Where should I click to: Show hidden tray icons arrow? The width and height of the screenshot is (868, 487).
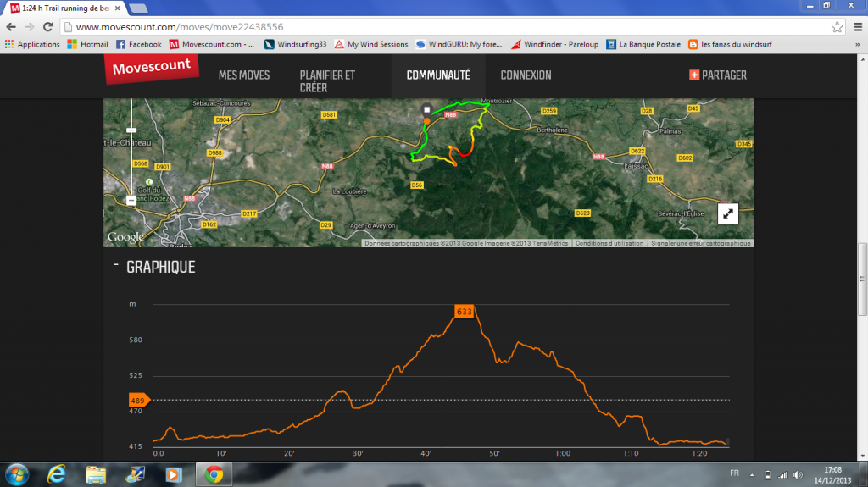(752, 475)
